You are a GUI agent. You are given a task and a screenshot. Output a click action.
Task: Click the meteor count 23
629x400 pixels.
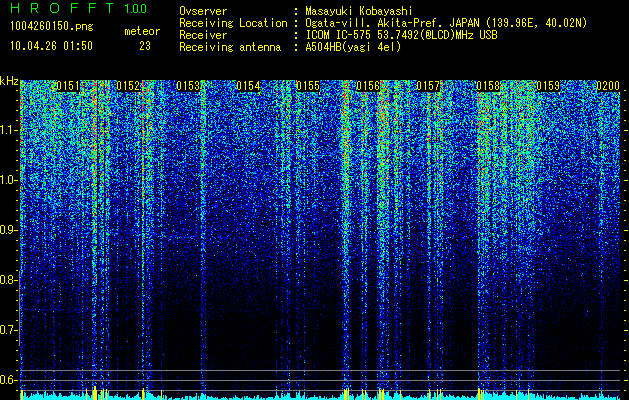145,46
